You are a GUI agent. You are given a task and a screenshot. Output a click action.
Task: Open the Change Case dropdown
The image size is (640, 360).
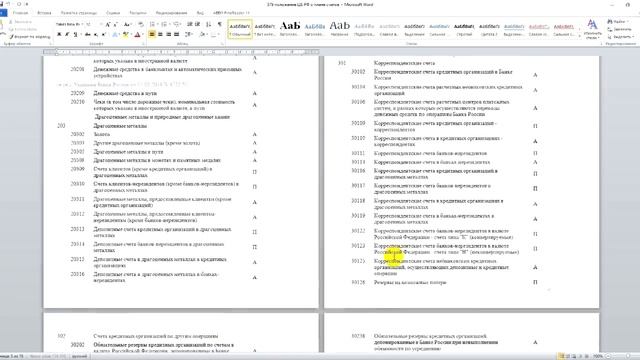coord(127,24)
